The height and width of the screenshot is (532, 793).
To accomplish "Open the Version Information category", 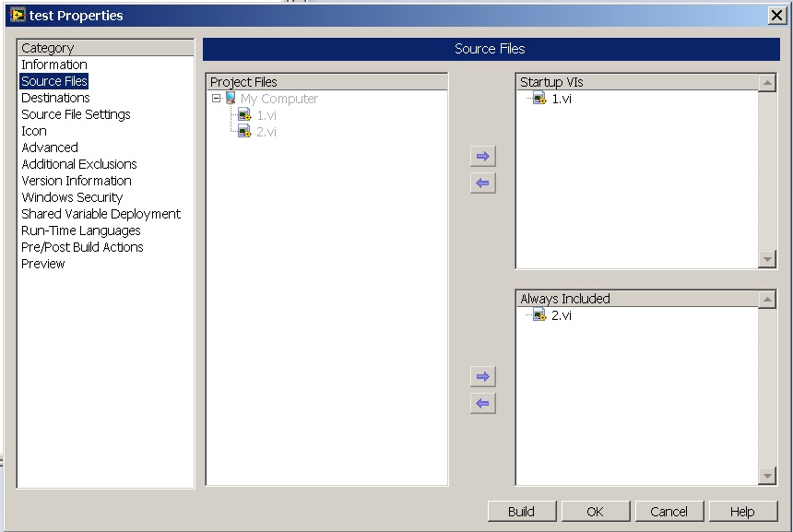I will [77, 181].
